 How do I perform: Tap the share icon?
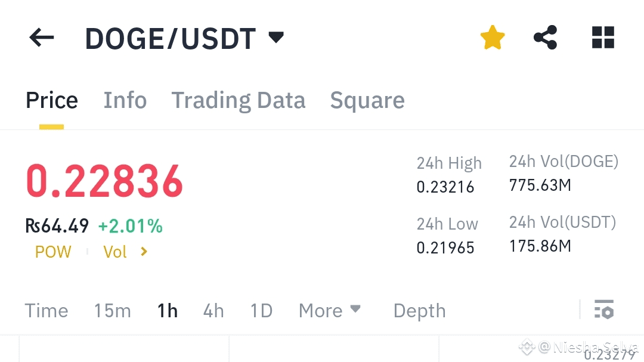[545, 38]
